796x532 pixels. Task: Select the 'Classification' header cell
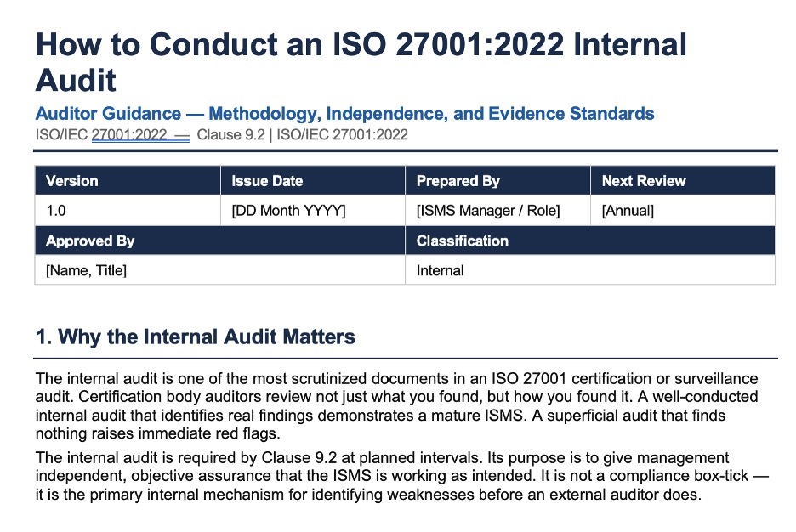(x=590, y=241)
